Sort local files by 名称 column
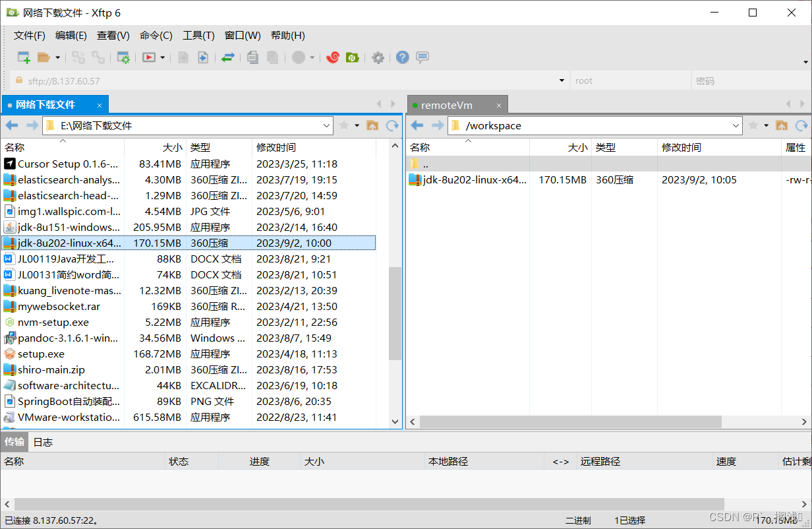The height and width of the screenshot is (529, 812). [63, 148]
